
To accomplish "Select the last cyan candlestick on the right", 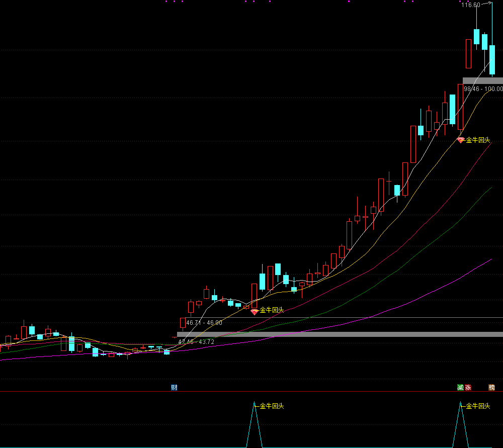I will pos(492,60).
